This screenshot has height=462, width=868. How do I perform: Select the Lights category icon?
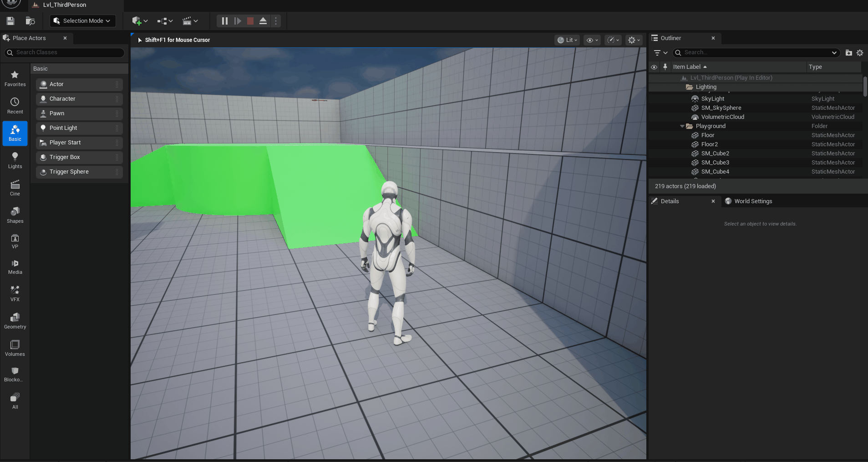pyautogui.click(x=15, y=160)
